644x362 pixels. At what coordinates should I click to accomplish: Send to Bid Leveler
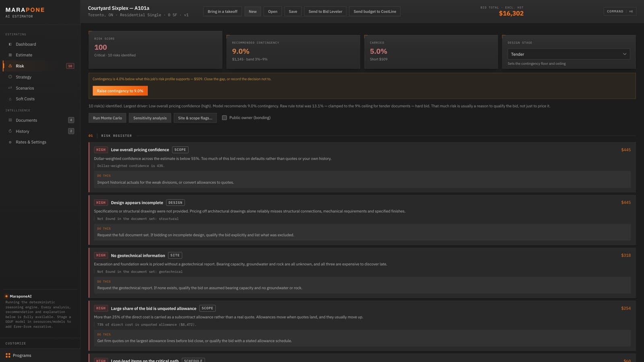325,12
